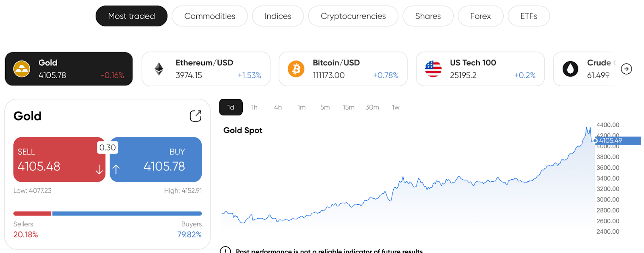
Task: Select the Ethereum/USD instrument card
Action: click(206, 69)
